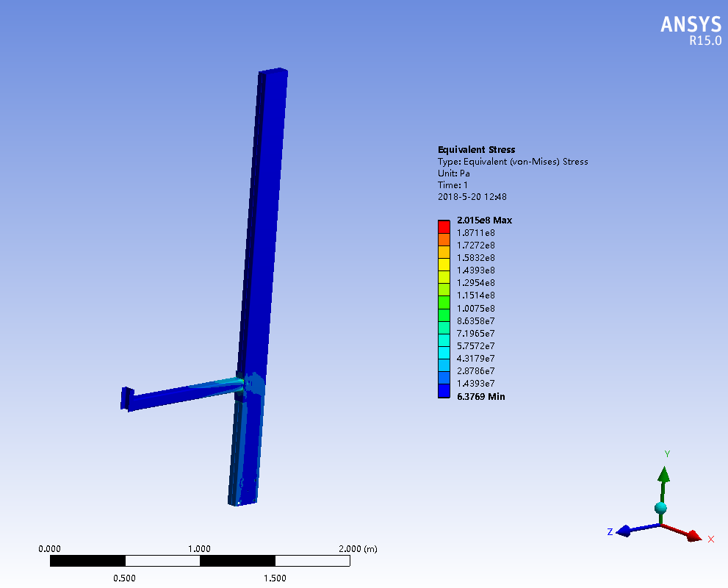Click the blue Z axis arrow of the triad
The image size is (728, 588).
638,529
